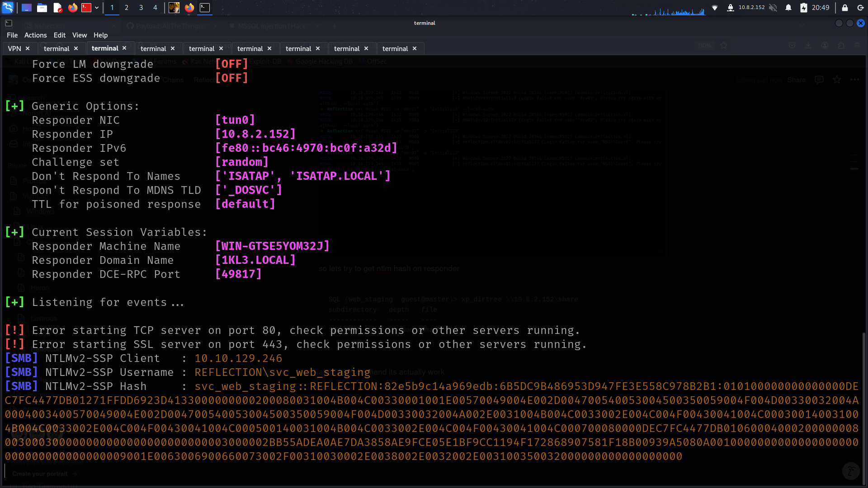Launch the file manager from the panel
Image resolution: width=868 pixels, height=488 pixels.
[42, 8]
